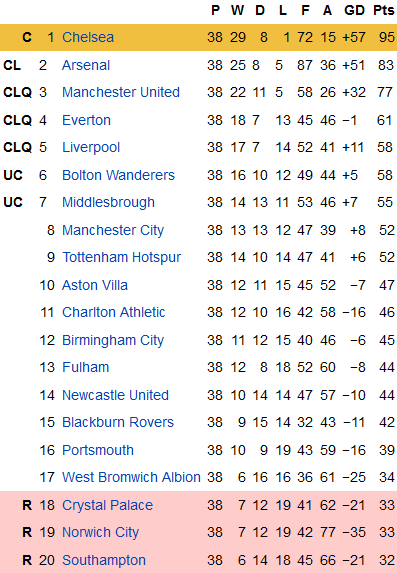The height and width of the screenshot is (573, 397).
Task: Click the Middlesbrough team link
Action: [x=108, y=202]
